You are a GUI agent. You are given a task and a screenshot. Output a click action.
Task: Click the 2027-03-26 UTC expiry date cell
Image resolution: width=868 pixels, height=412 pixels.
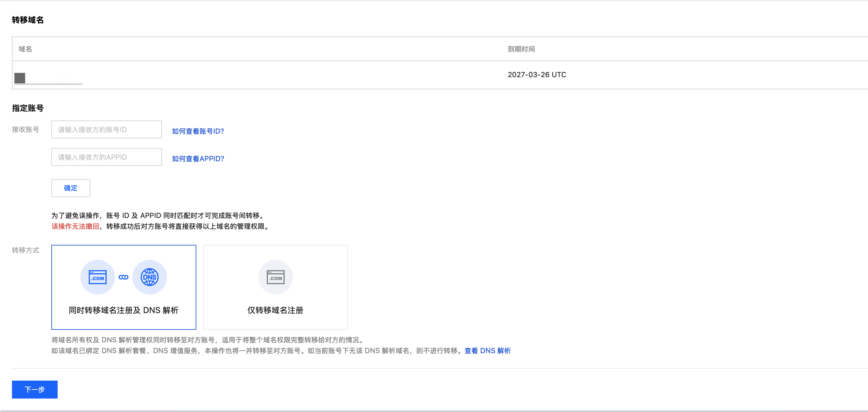[536, 74]
